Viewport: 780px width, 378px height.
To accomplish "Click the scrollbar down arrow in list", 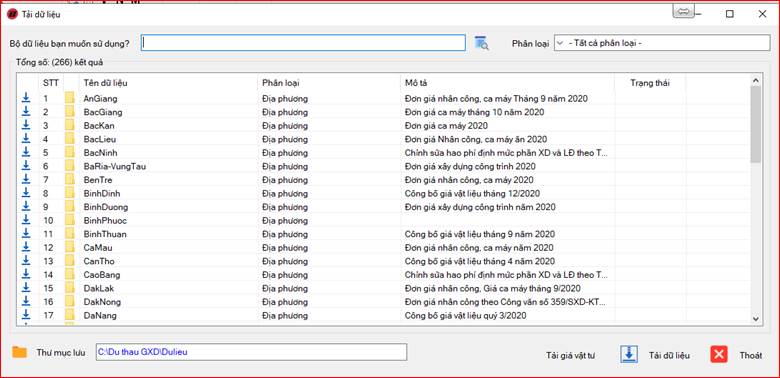I will tap(756, 319).
